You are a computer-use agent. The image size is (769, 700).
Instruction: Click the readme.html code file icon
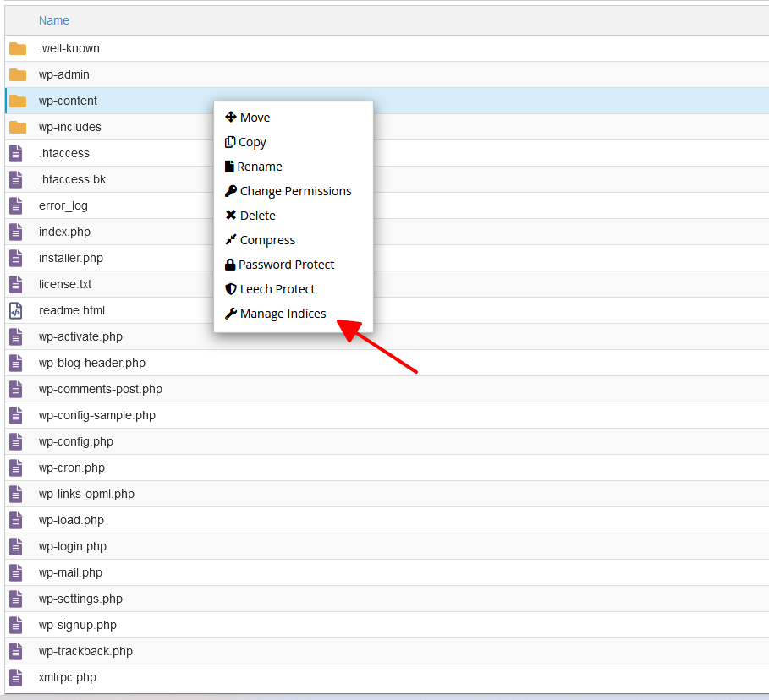[16, 310]
